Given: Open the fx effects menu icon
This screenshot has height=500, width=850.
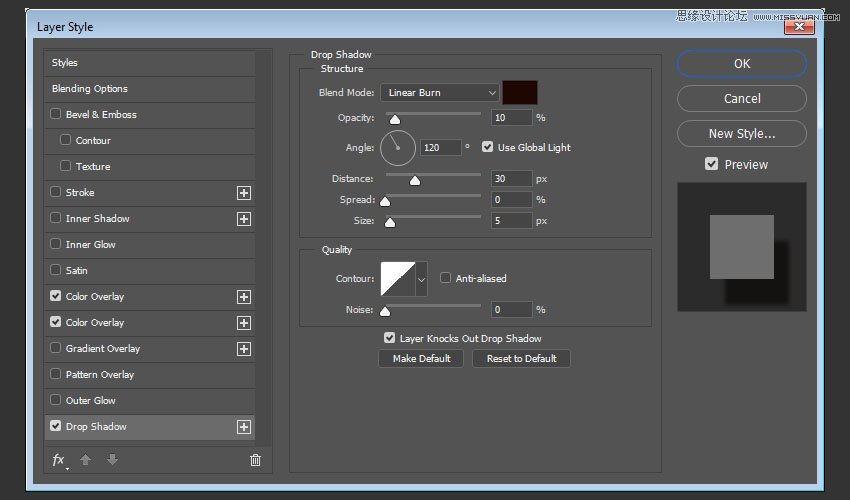Looking at the screenshot, I should [x=59, y=460].
